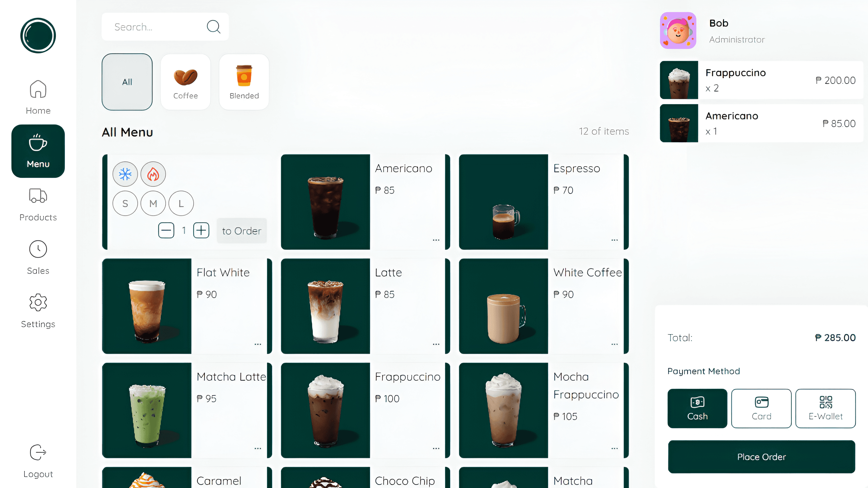Expand options dots on Americano card
Image resolution: width=868 pixels, height=488 pixels.
[x=436, y=240]
